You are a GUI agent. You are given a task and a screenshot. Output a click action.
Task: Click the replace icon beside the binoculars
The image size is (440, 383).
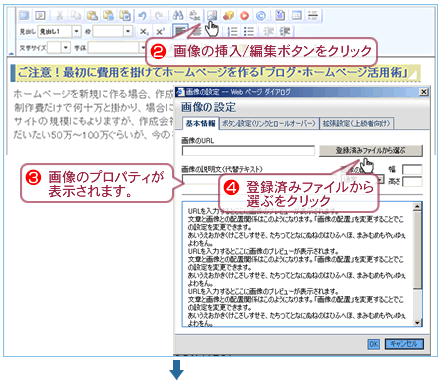[194, 15]
